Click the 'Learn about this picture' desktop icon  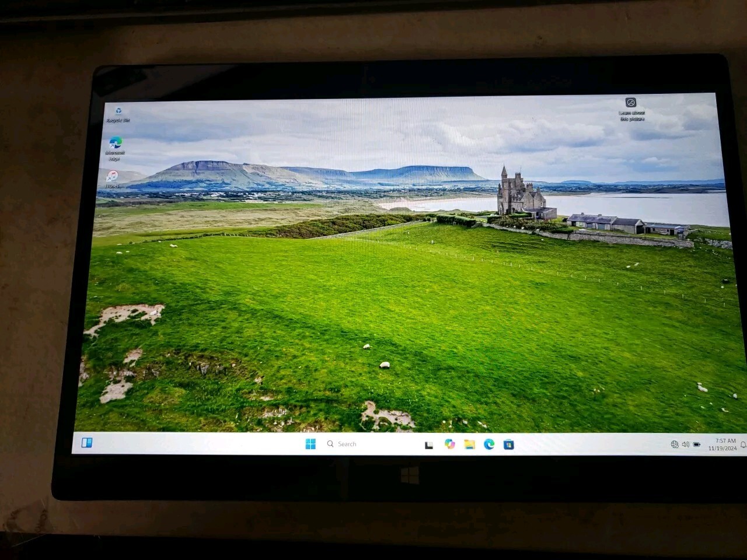(631, 109)
